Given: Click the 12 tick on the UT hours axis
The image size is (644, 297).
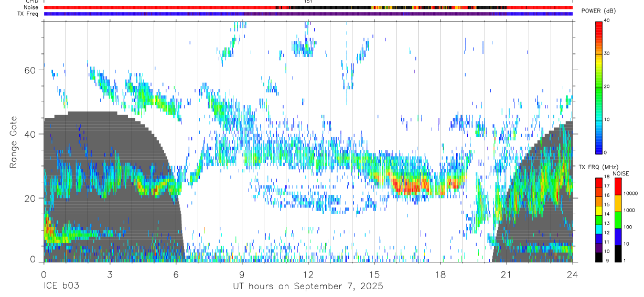Looking at the screenshot, I should [308, 274].
